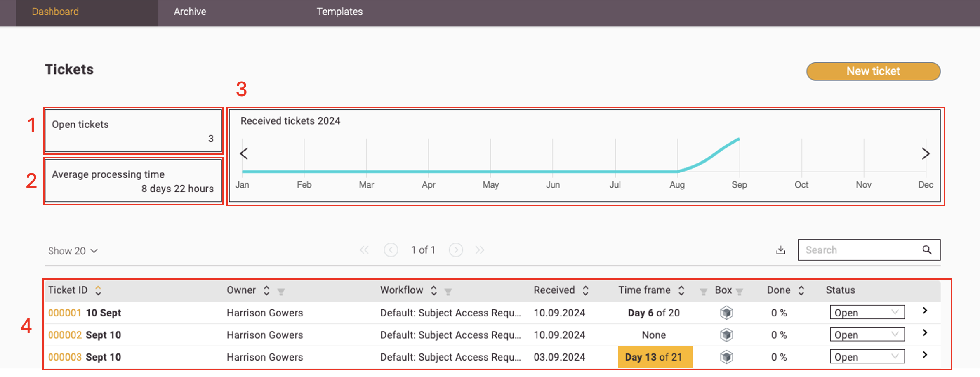The image size is (980, 377).
Task: Sort tickets by Owner
Action: click(266, 290)
